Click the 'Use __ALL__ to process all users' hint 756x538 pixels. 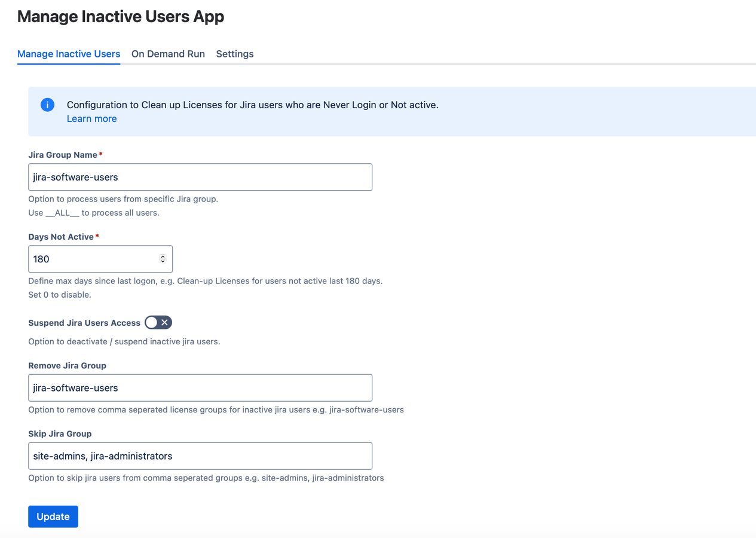click(94, 213)
